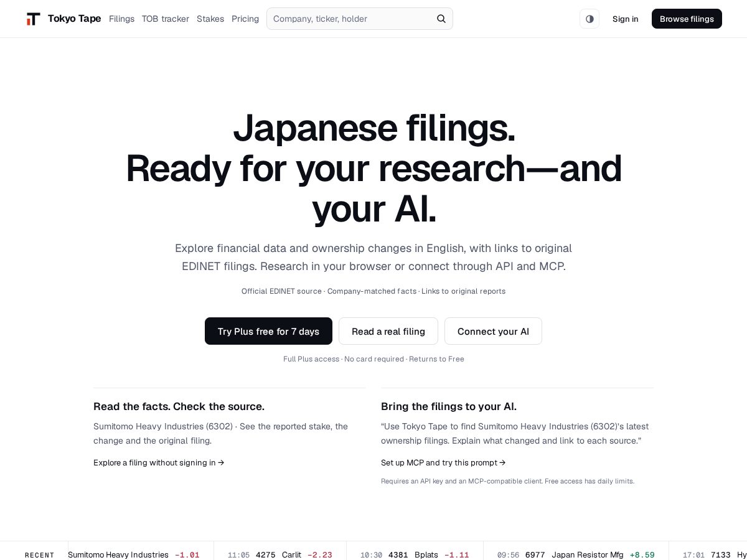Click the 7133 ticker code at 17:01
The image size is (747, 560).
[721, 554]
